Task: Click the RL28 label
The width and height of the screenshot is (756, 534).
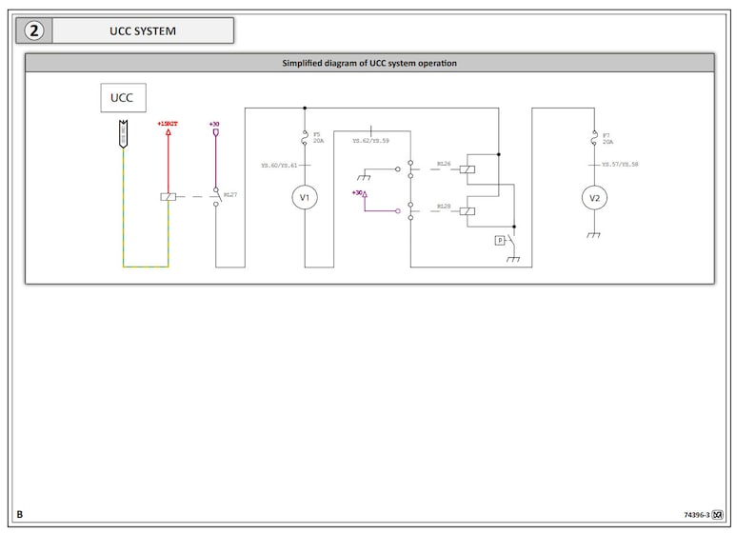Action: coord(444,207)
